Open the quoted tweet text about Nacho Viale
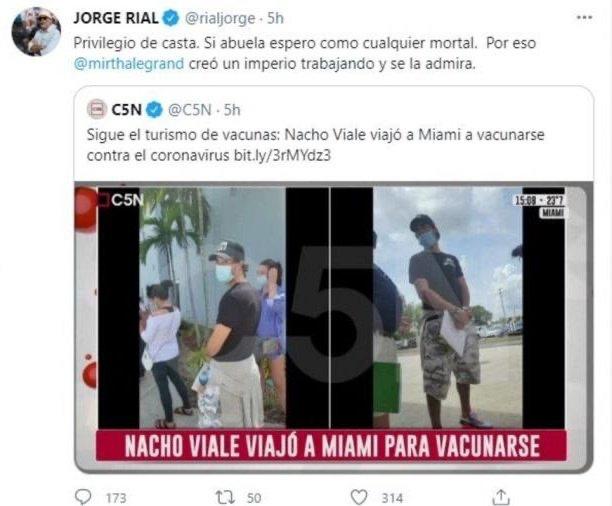 point(315,145)
